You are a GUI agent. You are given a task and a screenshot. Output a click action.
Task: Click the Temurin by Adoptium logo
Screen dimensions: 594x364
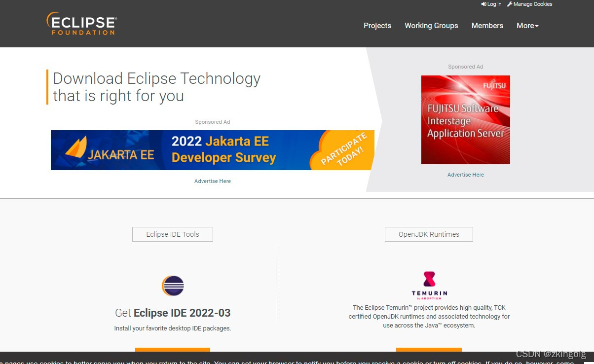coord(429,286)
